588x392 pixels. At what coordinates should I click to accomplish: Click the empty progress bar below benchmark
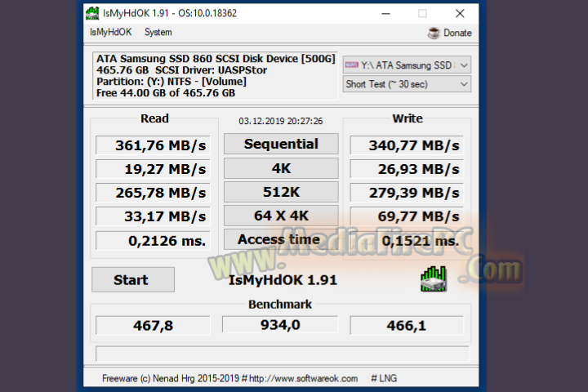(283, 354)
